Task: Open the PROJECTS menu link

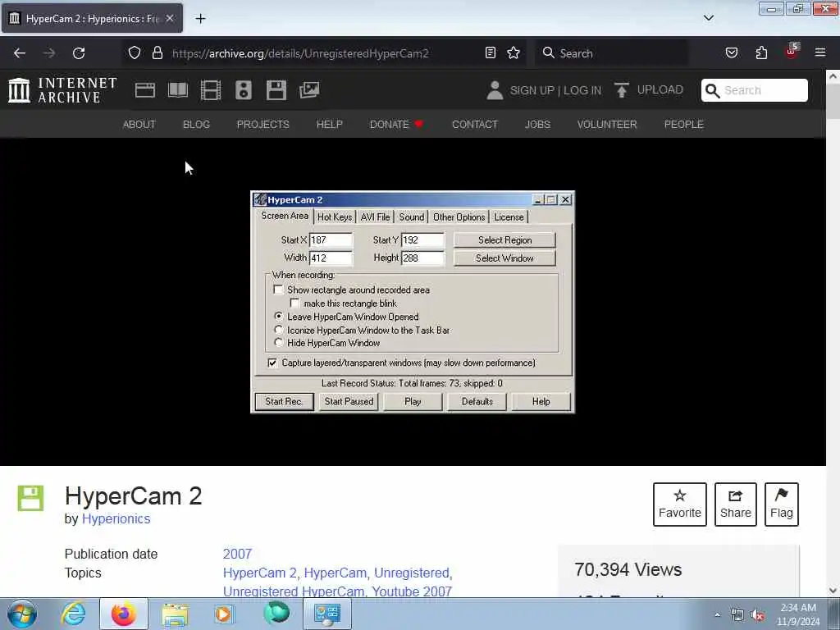Action: pyautogui.click(x=263, y=125)
